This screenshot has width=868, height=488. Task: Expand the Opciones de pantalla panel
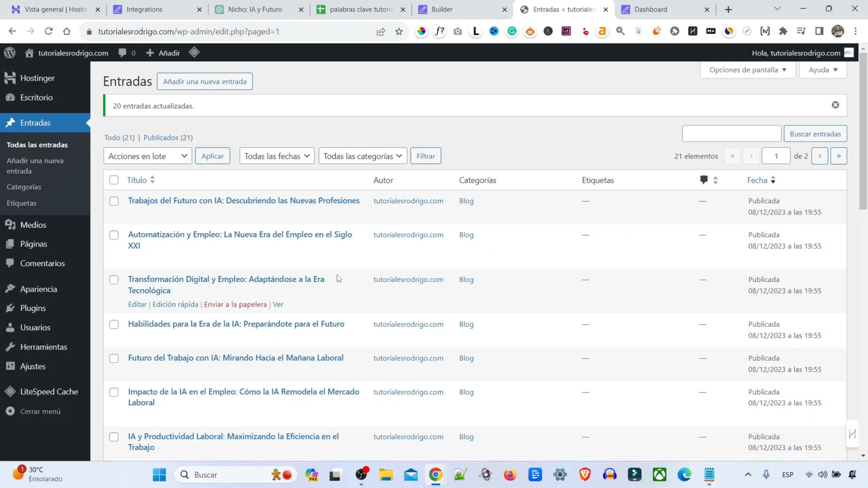click(747, 69)
